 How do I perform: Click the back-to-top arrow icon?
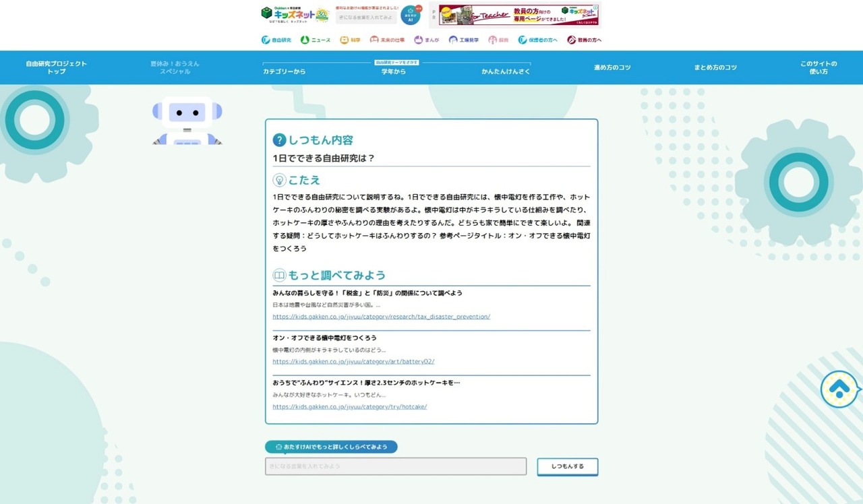pyautogui.click(x=839, y=389)
